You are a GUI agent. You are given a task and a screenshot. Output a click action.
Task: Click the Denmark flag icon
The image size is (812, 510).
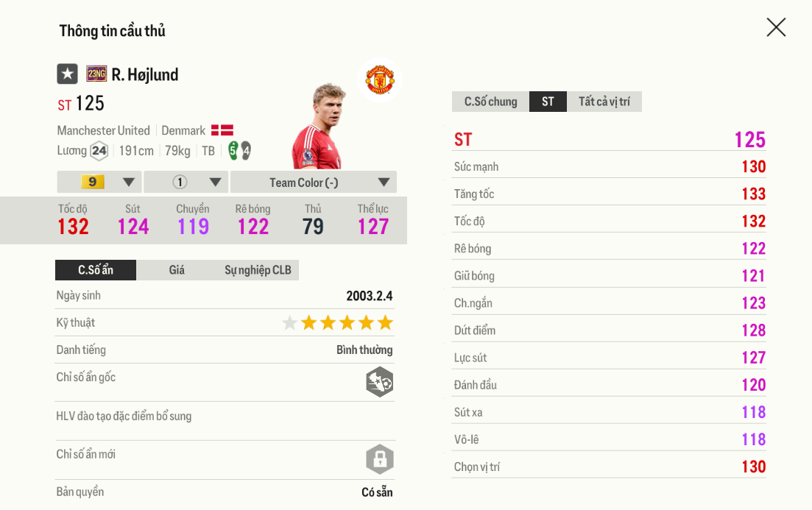tap(222, 130)
